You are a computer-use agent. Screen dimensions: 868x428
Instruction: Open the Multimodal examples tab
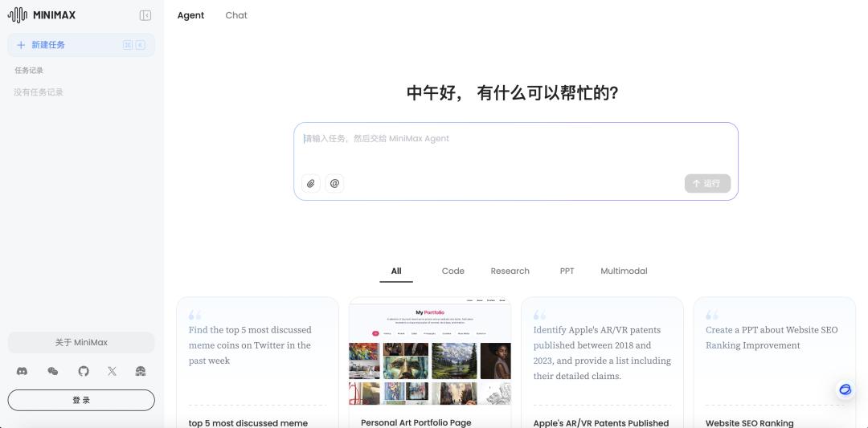624,271
